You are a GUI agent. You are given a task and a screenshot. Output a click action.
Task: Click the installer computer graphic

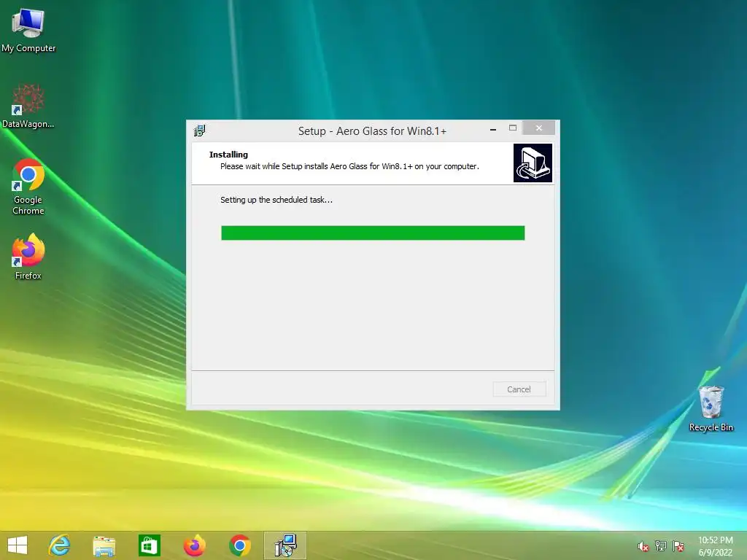point(533,163)
